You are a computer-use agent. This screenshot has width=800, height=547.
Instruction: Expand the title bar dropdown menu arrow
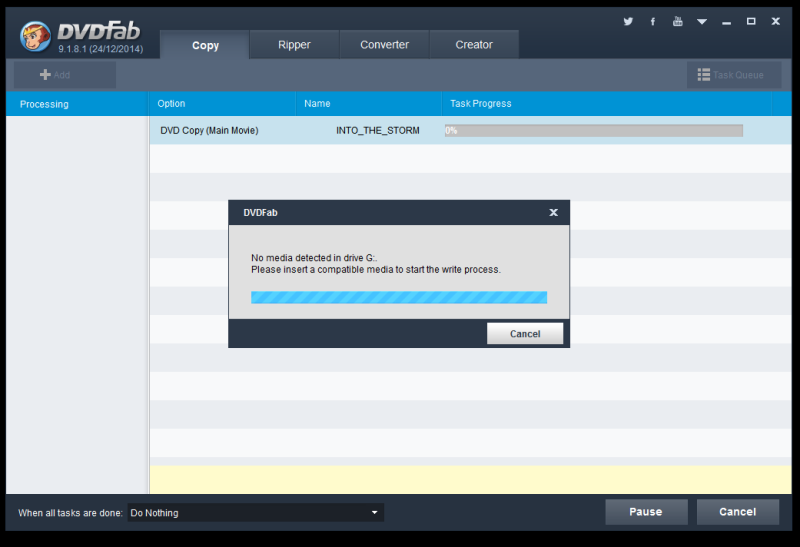point(702,21)
